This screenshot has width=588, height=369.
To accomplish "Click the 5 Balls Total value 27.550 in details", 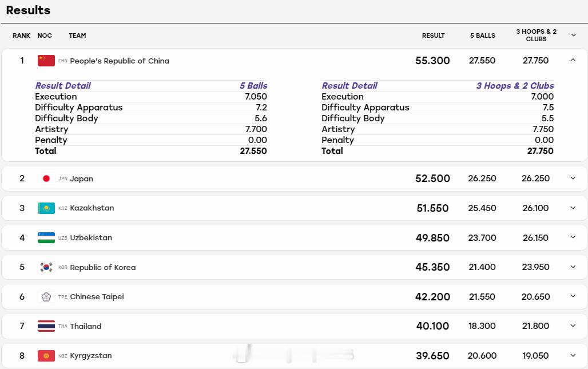I will coord(253,151).
